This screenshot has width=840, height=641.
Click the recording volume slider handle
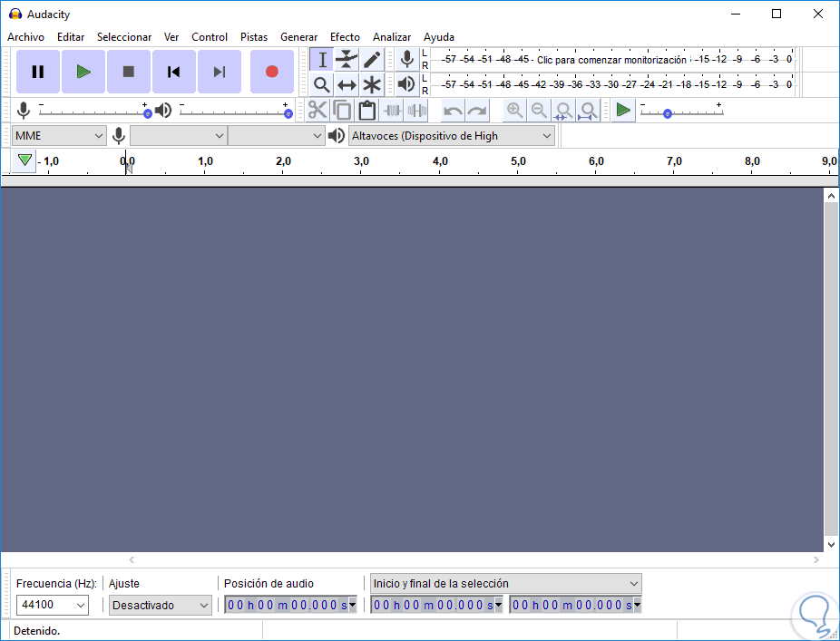147,113
